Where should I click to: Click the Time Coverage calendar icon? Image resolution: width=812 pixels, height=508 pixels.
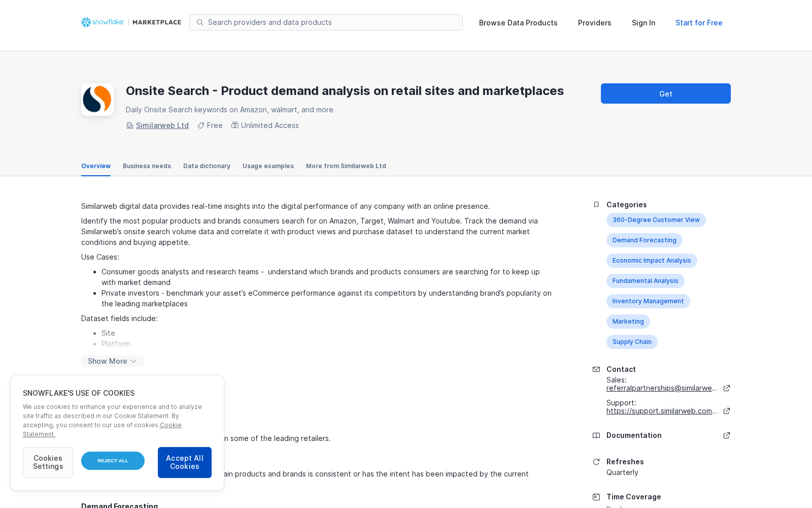pos(596,497)
